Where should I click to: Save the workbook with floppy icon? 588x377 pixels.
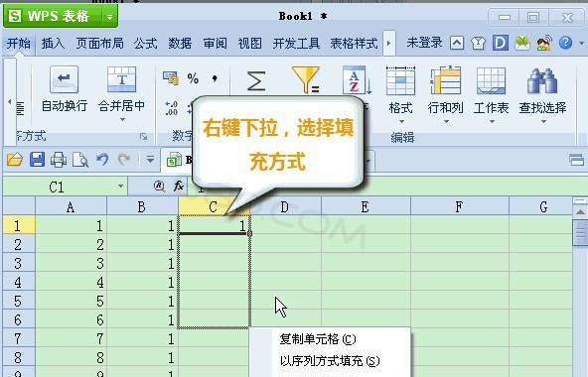coord(37,160)
